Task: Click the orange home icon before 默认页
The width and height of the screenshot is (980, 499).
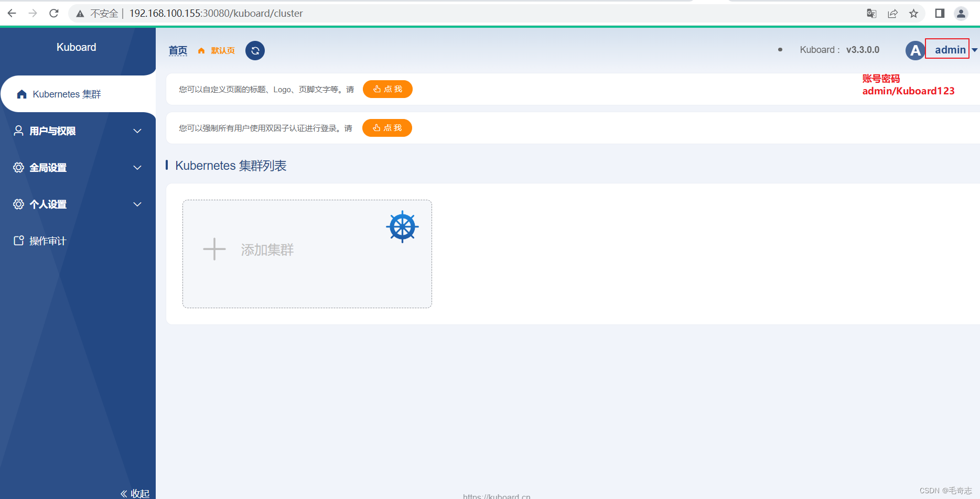Action: coord(201,51)
